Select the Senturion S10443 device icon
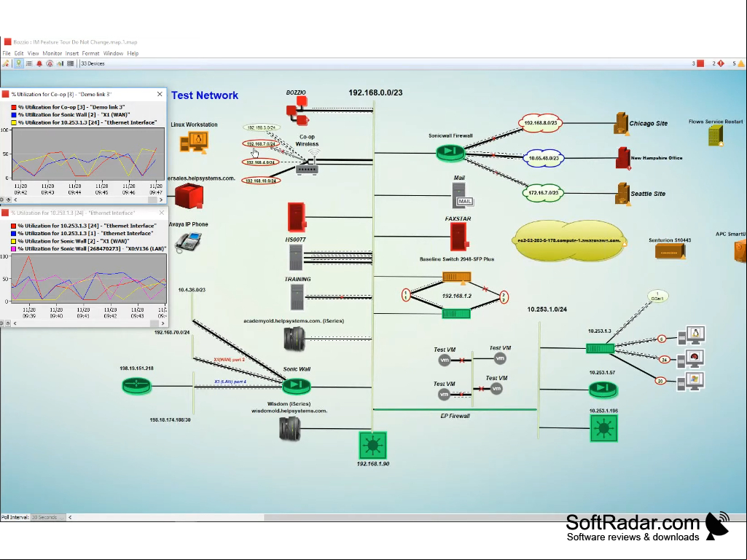Screen dimensions: 747x560 (x=670, y=251)
